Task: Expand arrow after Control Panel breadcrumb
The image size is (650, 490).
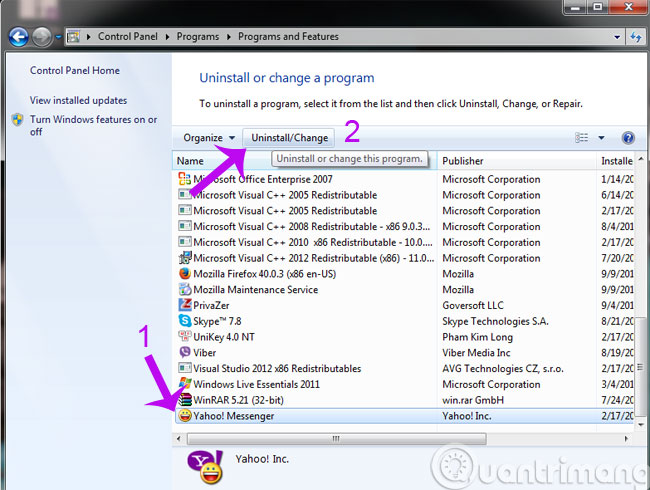Action: click(167, 37)
